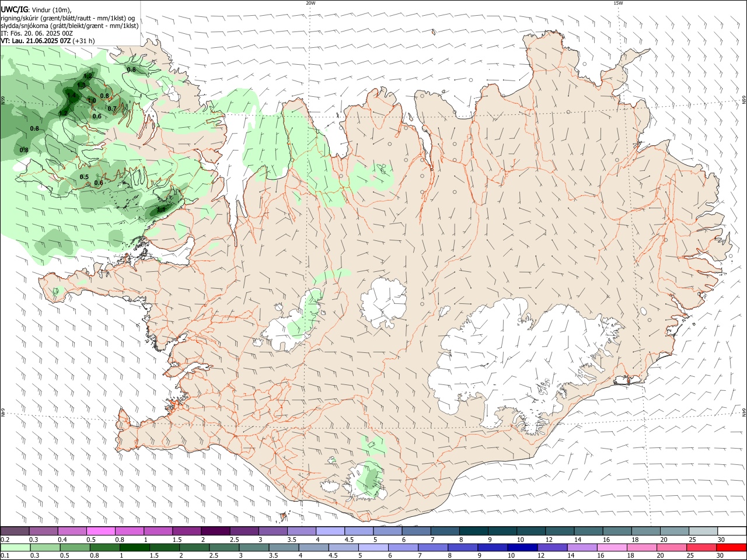Click the white 30+ snow legend swatch
Viewport: 747px width, 560px height.
[732, 531]
